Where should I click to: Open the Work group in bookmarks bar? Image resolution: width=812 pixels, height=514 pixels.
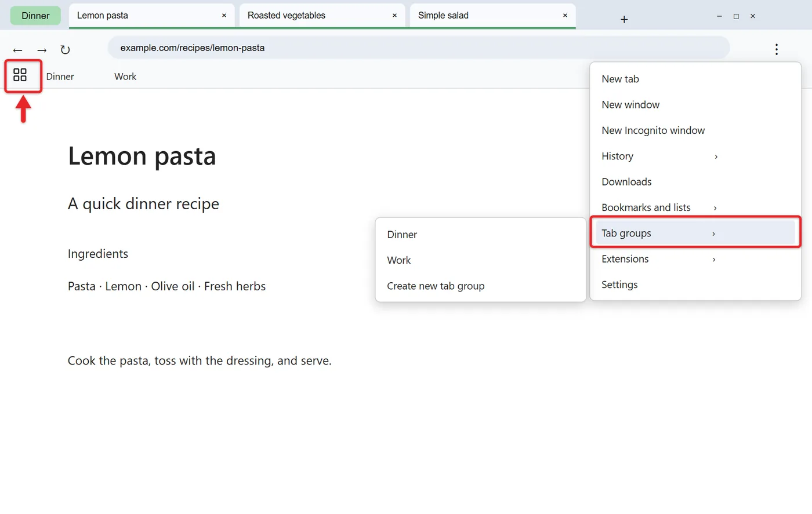[125, 76]
